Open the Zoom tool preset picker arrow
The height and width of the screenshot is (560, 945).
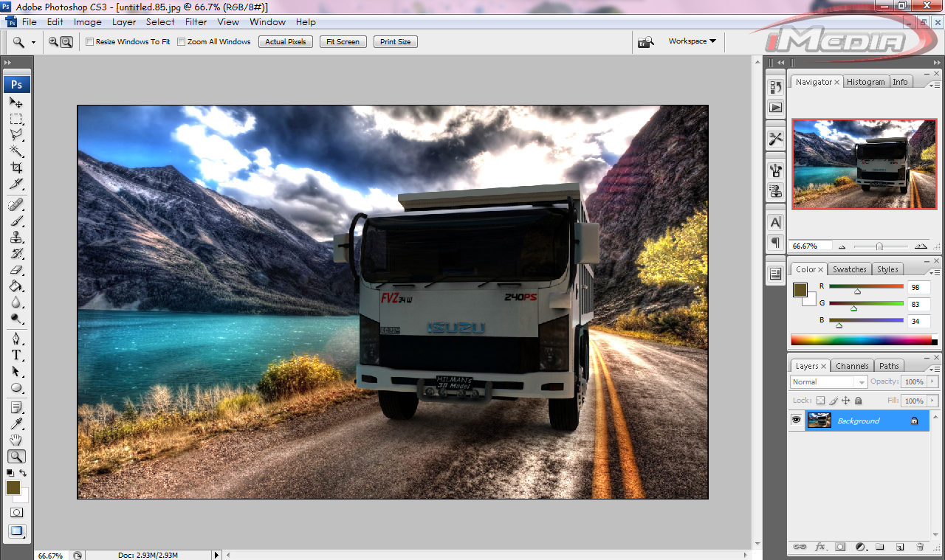click(32, 42)
